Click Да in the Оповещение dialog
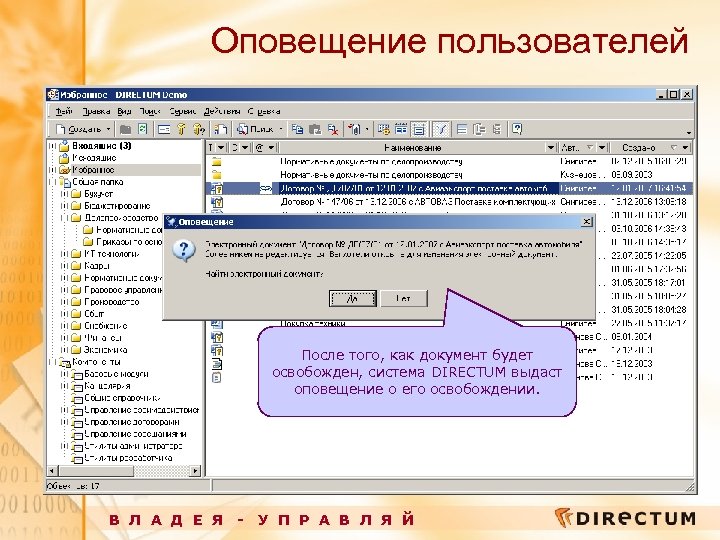The width and height of the screenshot is (720, 540). point(353,298)
